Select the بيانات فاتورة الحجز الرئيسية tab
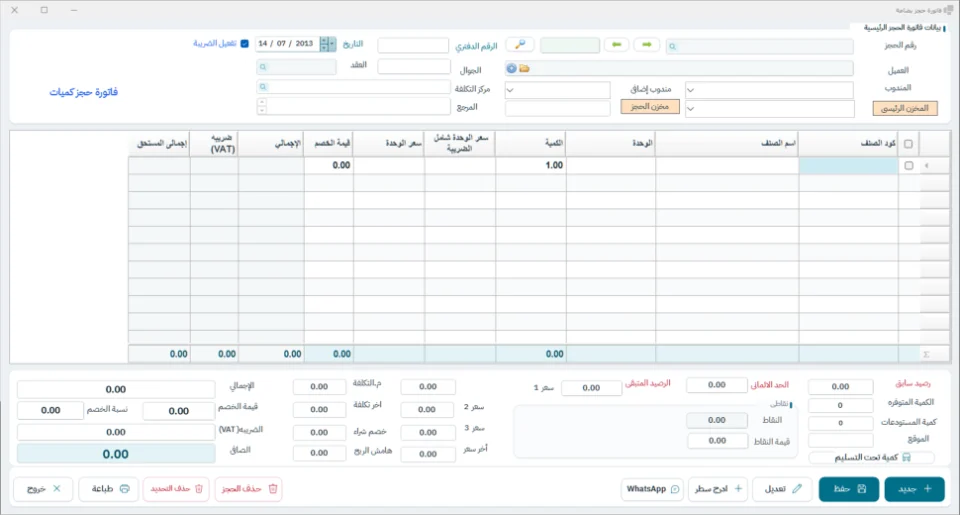 click(x=902, y=28)
